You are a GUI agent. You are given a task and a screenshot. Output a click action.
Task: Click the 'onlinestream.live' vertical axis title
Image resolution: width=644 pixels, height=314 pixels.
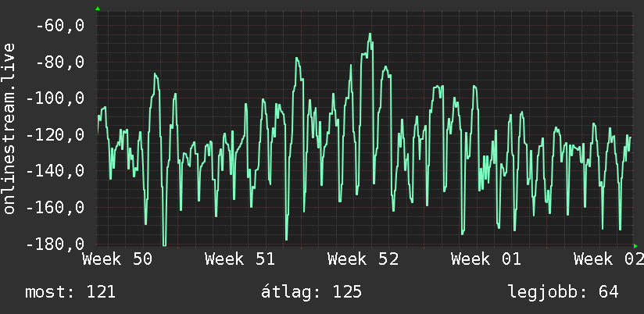click(x=9, y=128)
